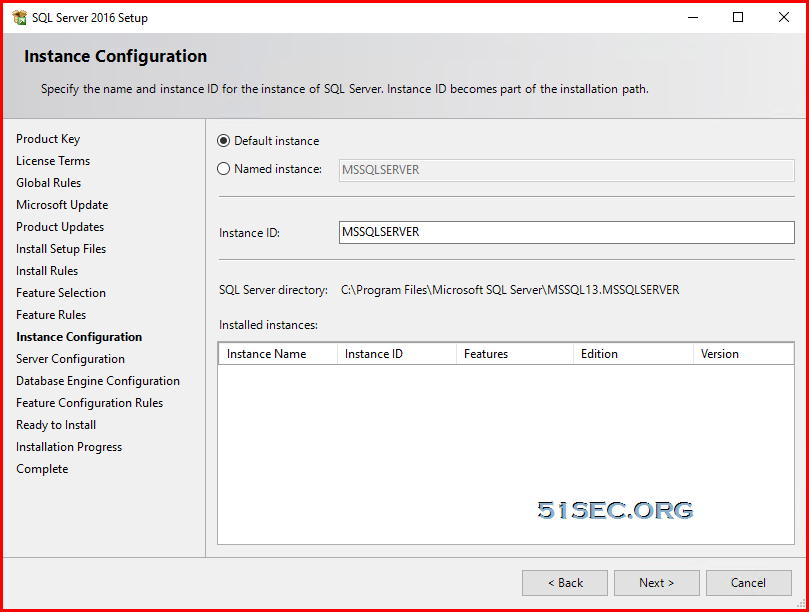This screenshot has height=612, width=809.
Task: Cancel the SQL Server setup
Action: coord(749,583)
